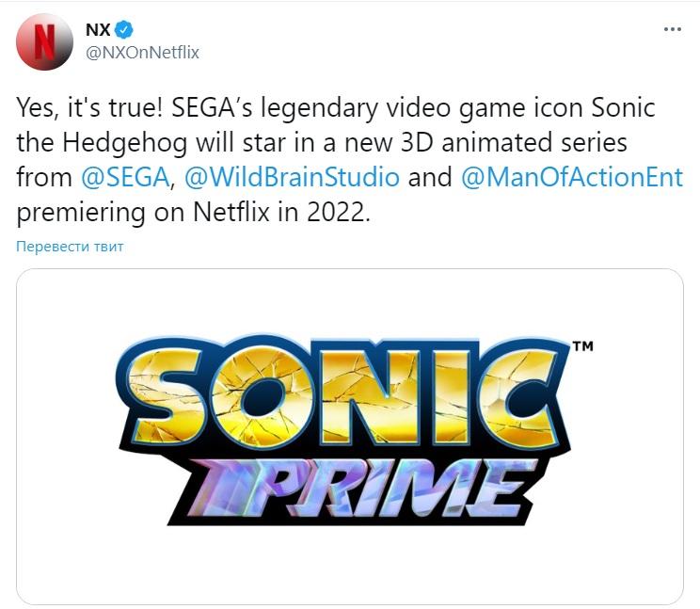700x609 pixels.
Task: Open the NX Netflix profile avatar
Action: (x=44, y=42)
